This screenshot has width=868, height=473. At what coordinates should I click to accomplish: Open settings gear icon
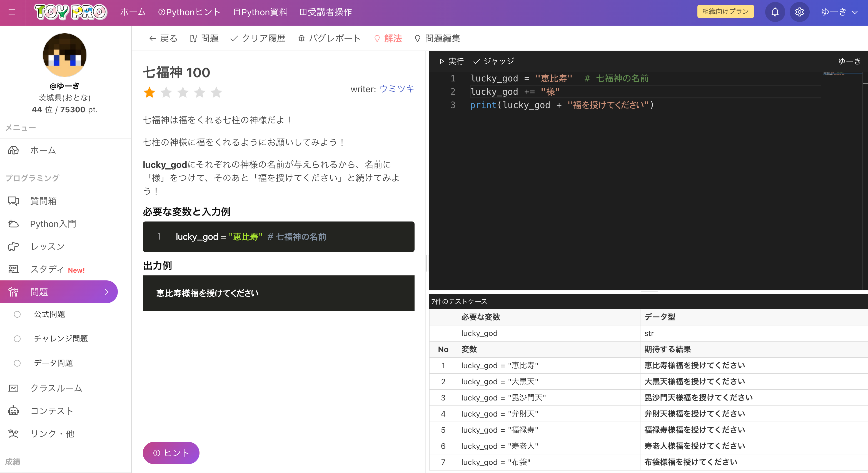pos(799,12)
